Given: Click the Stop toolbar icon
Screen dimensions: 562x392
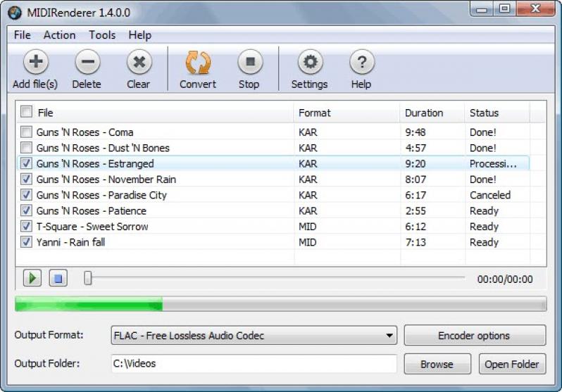Looking at the screenshot, I should [250, 62].
